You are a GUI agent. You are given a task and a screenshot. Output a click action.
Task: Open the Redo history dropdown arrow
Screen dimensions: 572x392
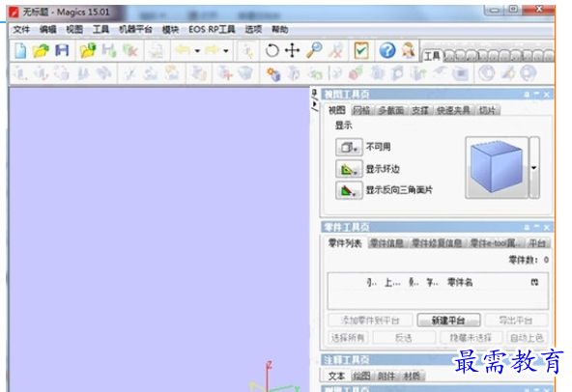(x=226, y=50)
